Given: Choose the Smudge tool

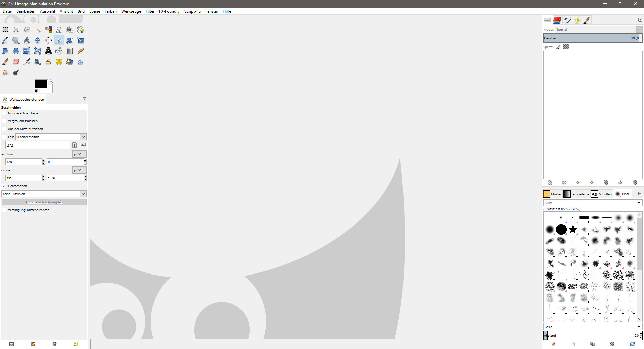Looking at the screenshot, I should pos(5,72).
